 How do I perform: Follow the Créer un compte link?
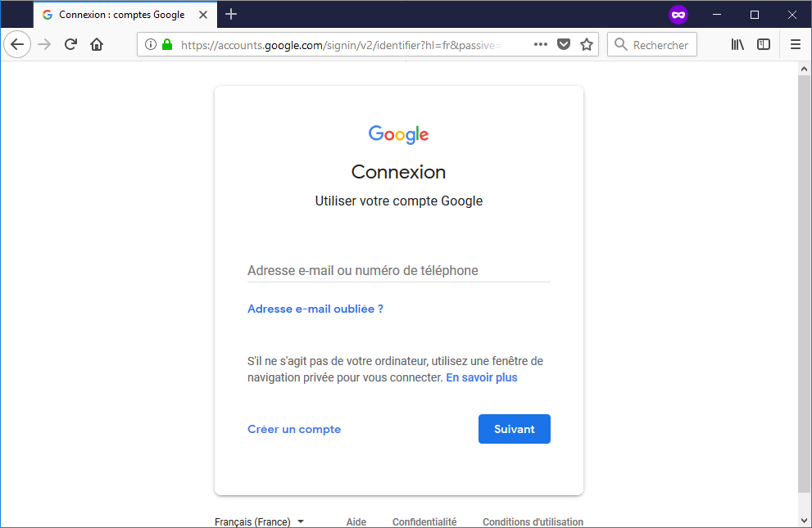[x=294, y=429]
